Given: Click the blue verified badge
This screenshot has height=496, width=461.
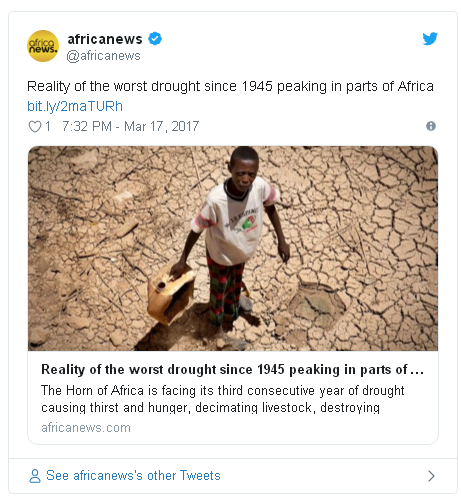Looking at the screenshot, I should 155,39.
